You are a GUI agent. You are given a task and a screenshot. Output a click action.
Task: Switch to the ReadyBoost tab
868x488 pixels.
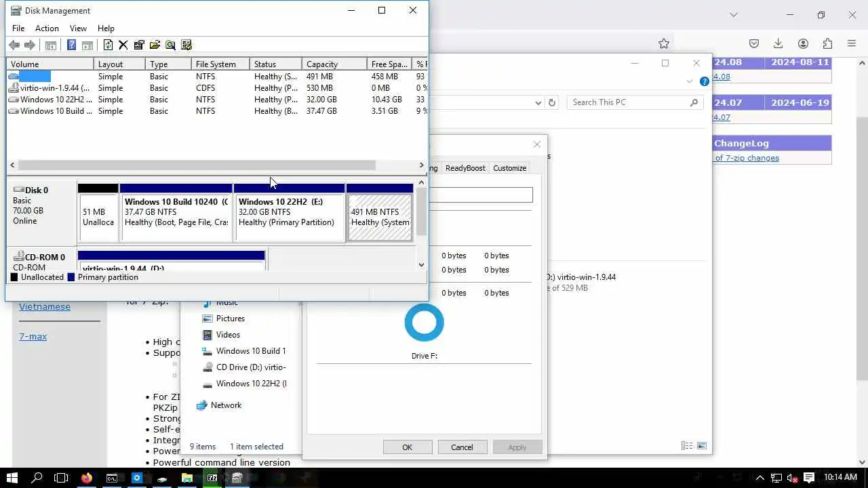[465, 168]
